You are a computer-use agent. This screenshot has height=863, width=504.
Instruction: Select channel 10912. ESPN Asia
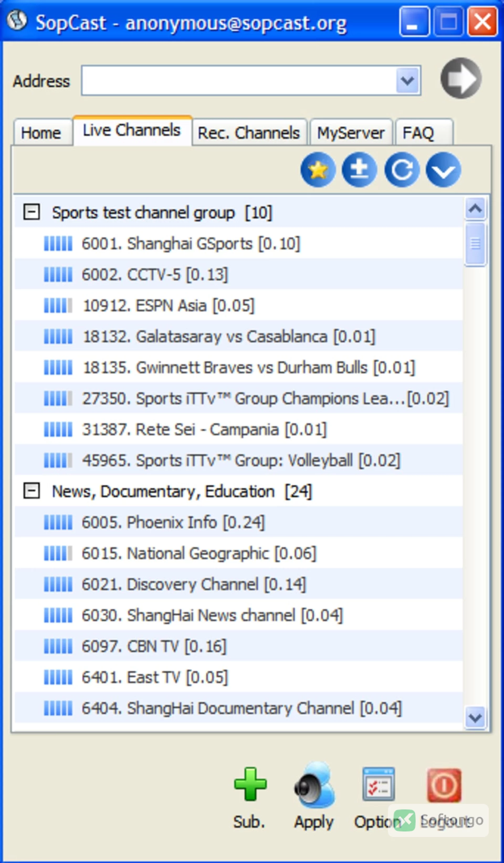click(x=239, y=305)
